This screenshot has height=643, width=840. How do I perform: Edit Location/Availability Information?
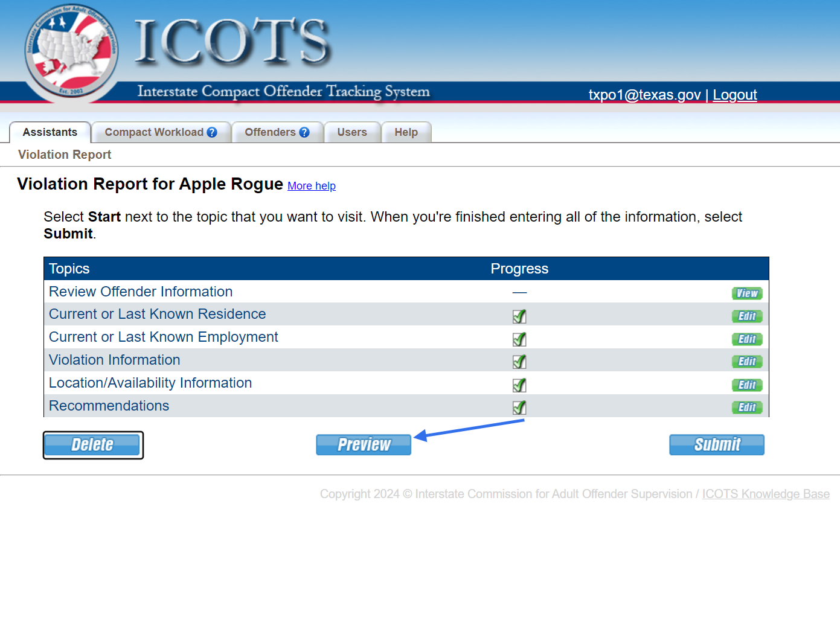coord(747,385)
